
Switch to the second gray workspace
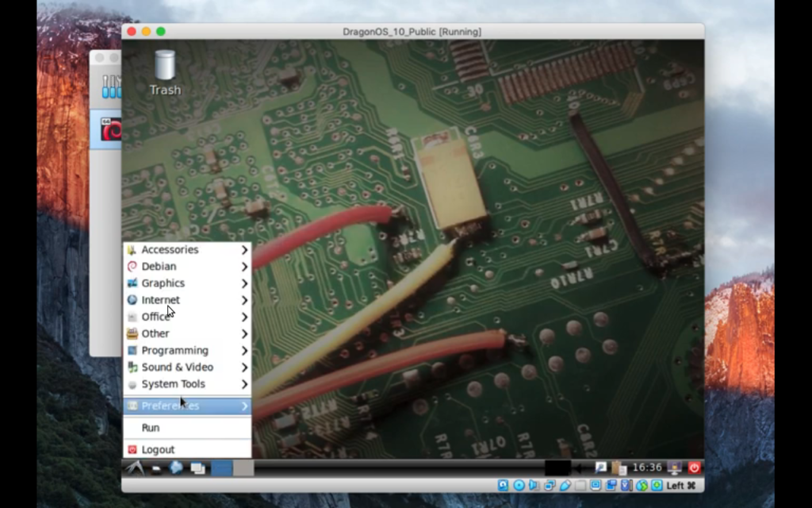click(243, 468)
